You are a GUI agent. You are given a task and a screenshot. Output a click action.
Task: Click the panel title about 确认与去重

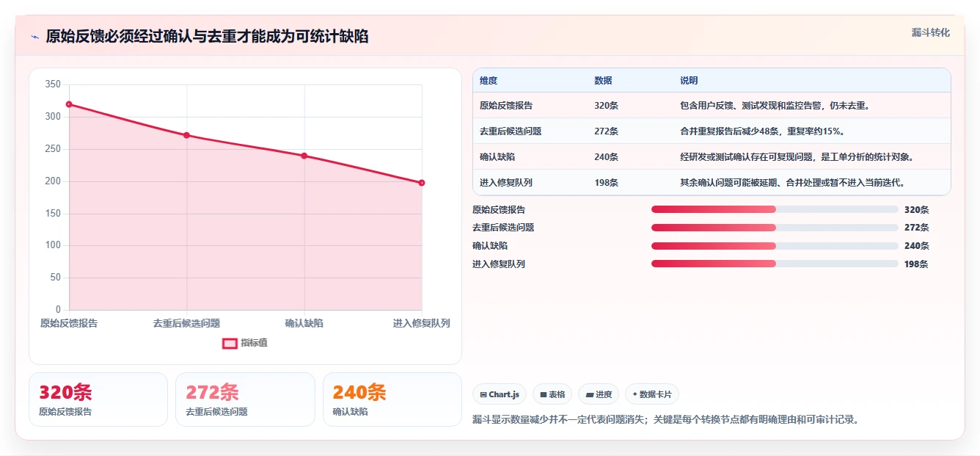click(207, 37)
